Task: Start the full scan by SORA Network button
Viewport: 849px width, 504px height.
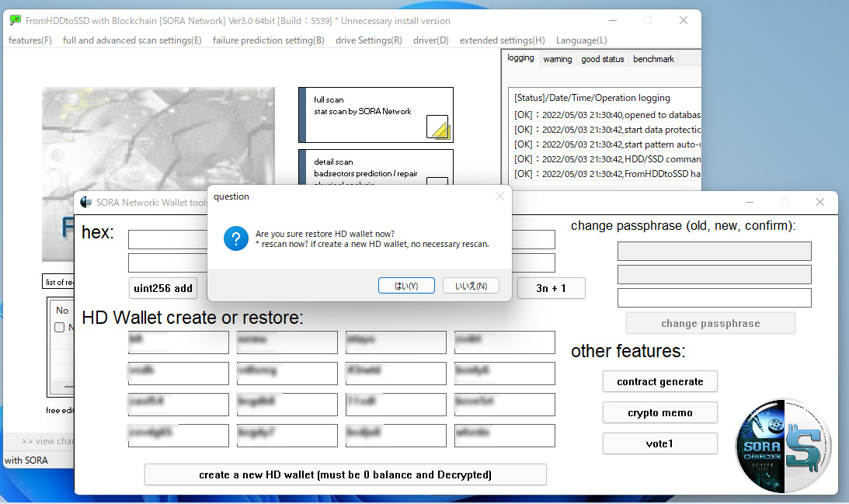Action: click(376, 115)
